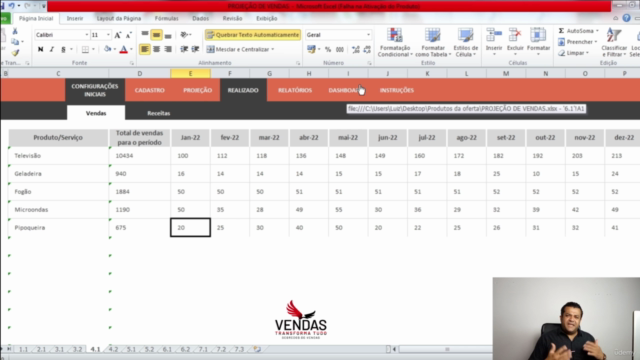Apply percent style
The height and width of the screenshot is (360, 640).
pos(328,49)
